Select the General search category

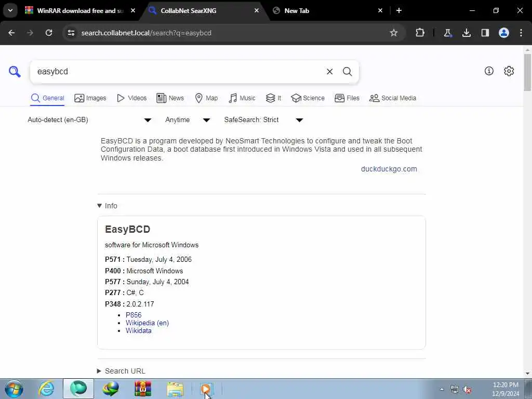47,98
